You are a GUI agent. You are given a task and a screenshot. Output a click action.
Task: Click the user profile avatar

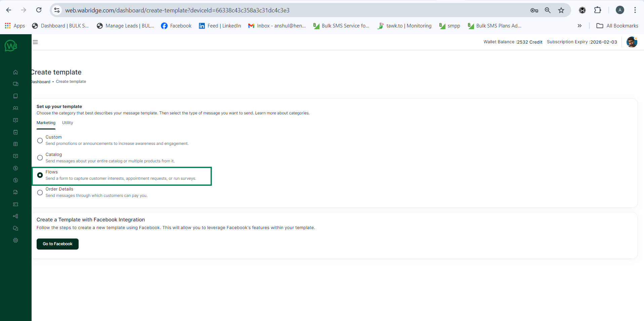(632, 42)
